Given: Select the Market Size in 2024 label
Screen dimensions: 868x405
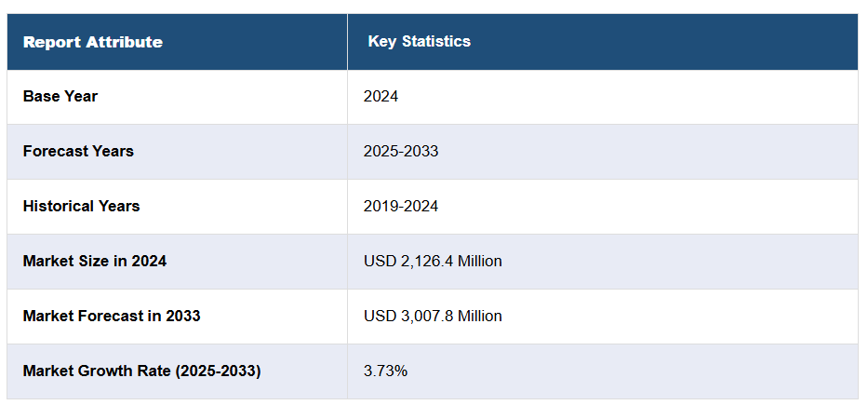Looking at the screenshot, I should (95, 261).
